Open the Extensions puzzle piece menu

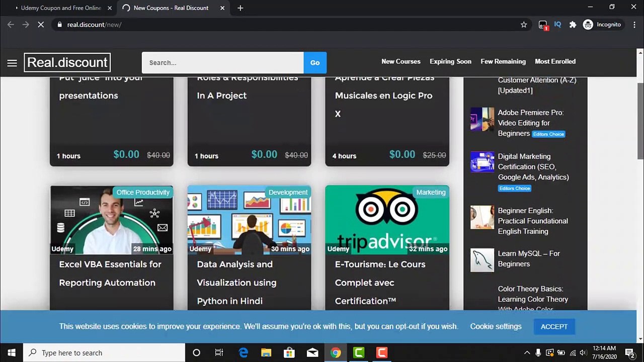point(573,25)
